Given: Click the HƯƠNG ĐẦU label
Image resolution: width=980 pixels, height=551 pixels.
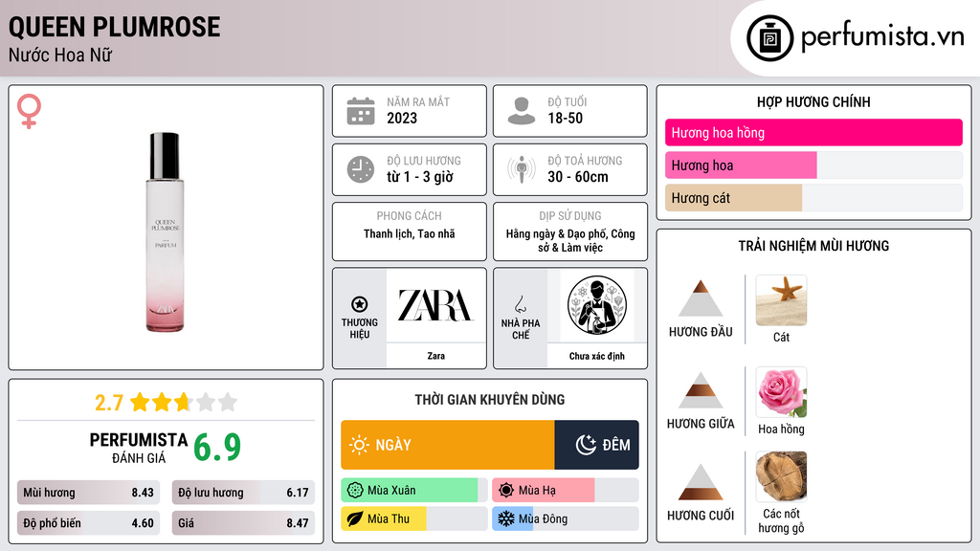Looking at the screenshot, I should 701,332.
